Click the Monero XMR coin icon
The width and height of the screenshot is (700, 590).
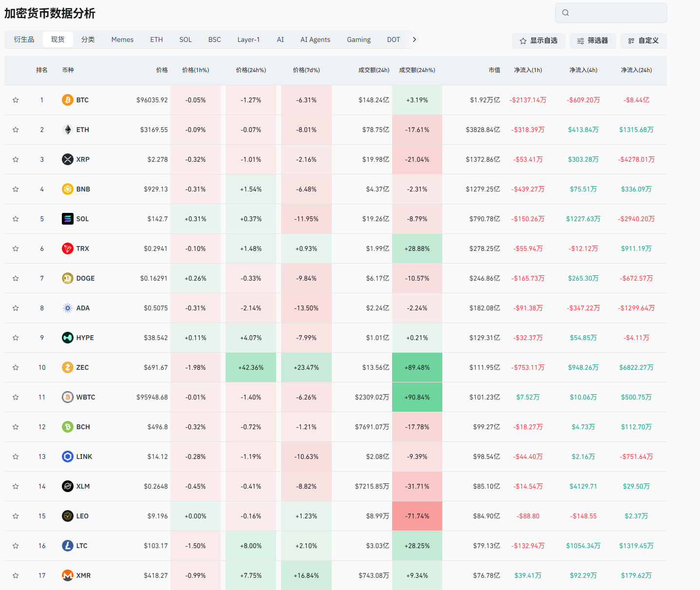point(68,575)
